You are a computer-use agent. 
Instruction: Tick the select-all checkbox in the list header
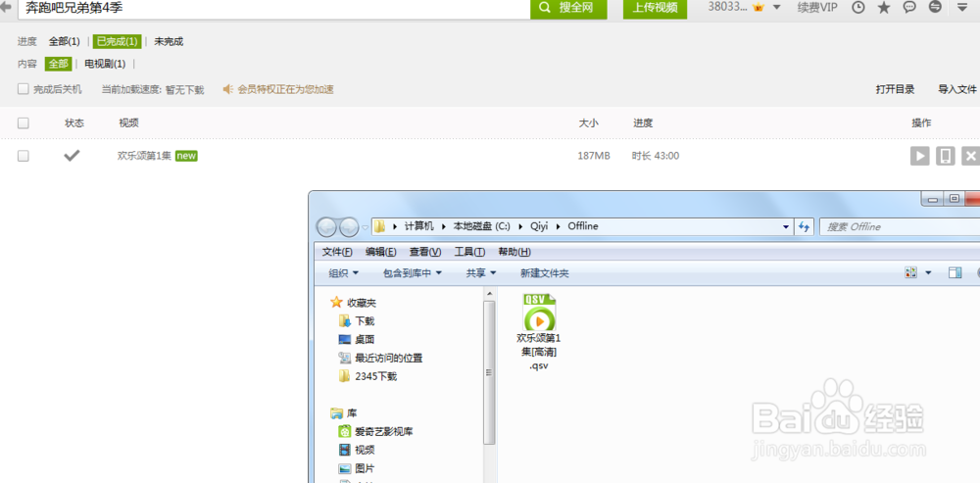coord(24,123)
